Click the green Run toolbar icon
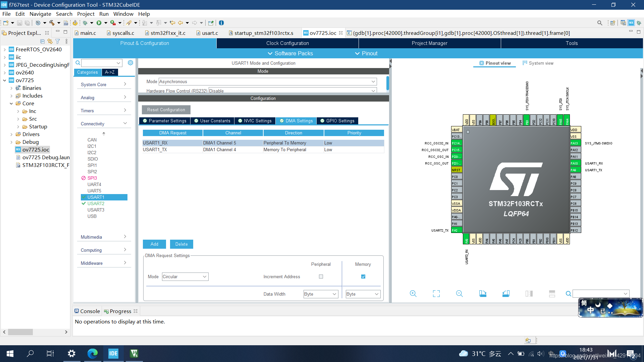The height and width of the screenshot is (362, 644). pos(99,23)
